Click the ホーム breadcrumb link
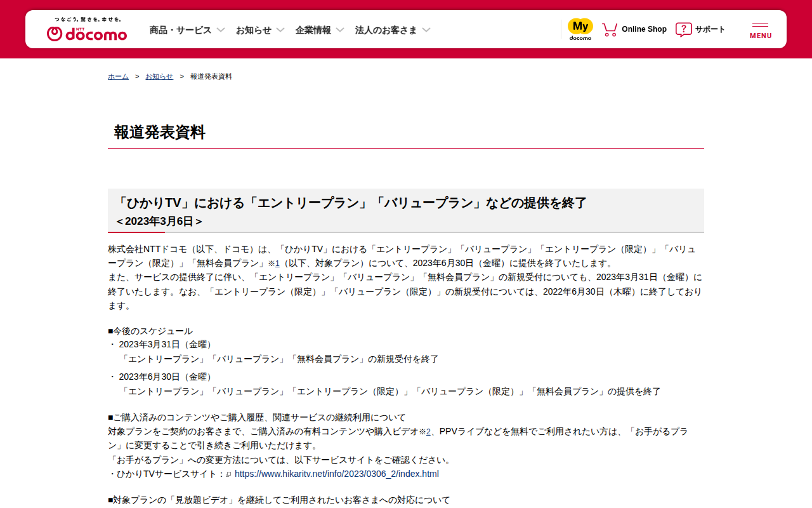This screenshot has height=508, width=812. pyautogui.click(x=118, y=77)
